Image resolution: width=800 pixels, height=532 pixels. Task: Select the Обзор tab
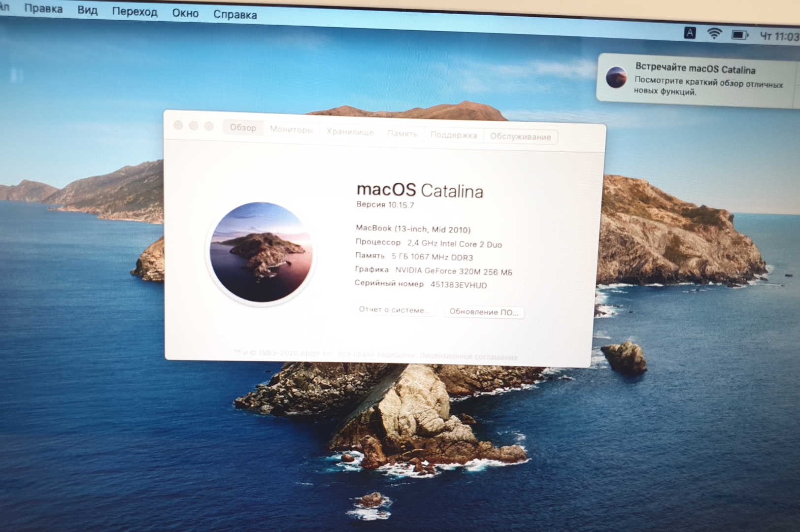(243, 128)
